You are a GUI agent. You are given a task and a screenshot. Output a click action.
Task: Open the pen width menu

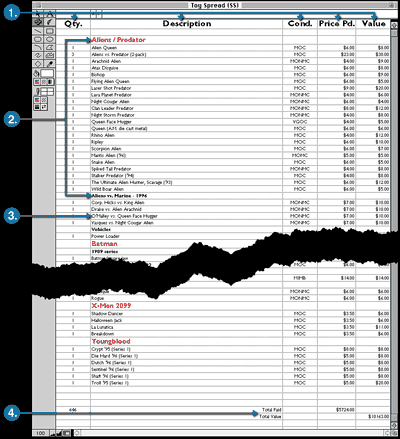pos(37,107)
